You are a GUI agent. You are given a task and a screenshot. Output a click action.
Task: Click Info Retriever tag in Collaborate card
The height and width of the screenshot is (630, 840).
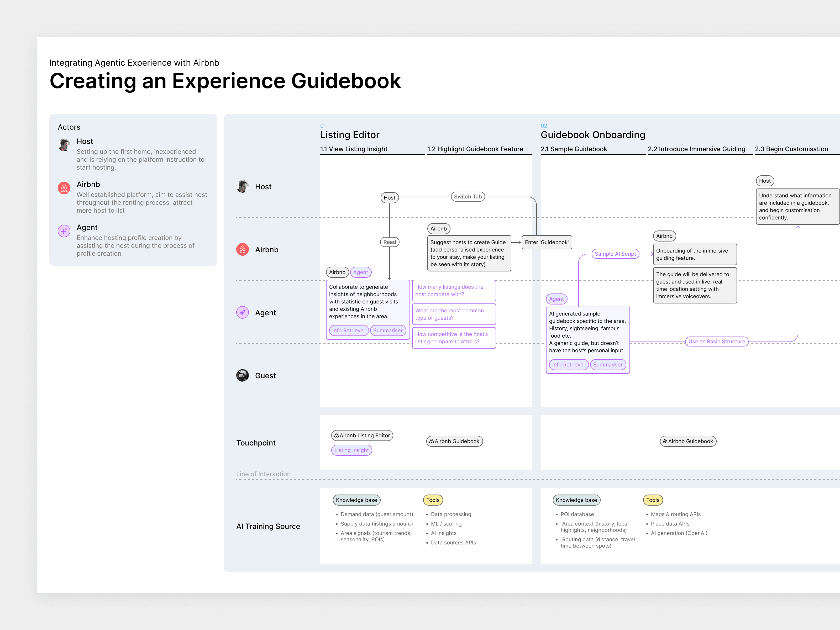click(x=349, y=330)
